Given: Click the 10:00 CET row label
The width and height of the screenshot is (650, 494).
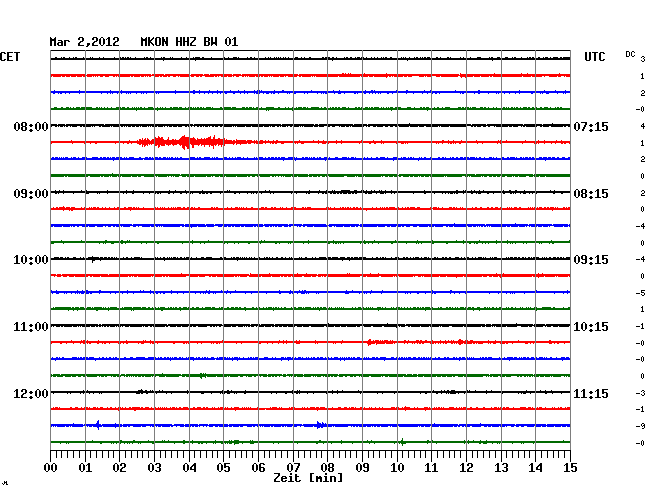Looking at the screenshot, I should point(31,260).
